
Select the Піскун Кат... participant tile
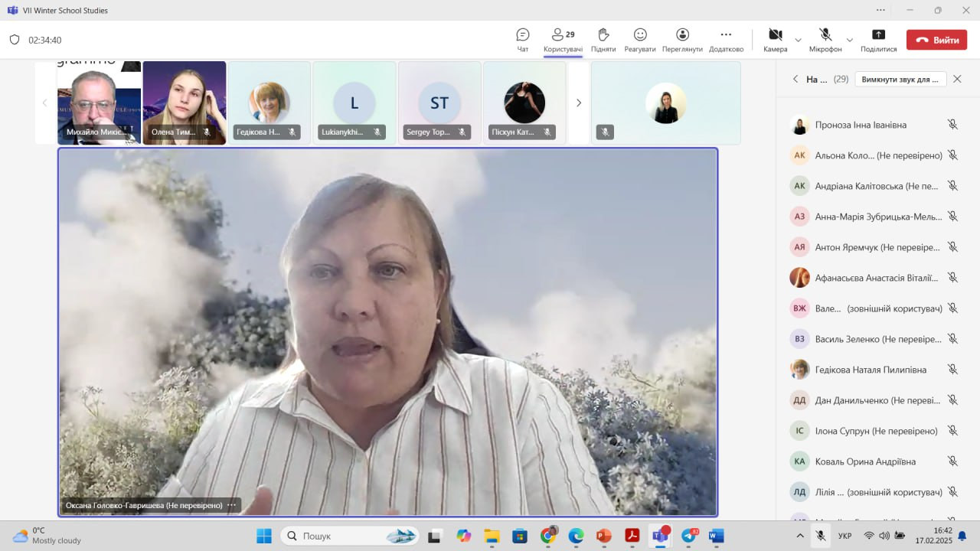[524, 103]
